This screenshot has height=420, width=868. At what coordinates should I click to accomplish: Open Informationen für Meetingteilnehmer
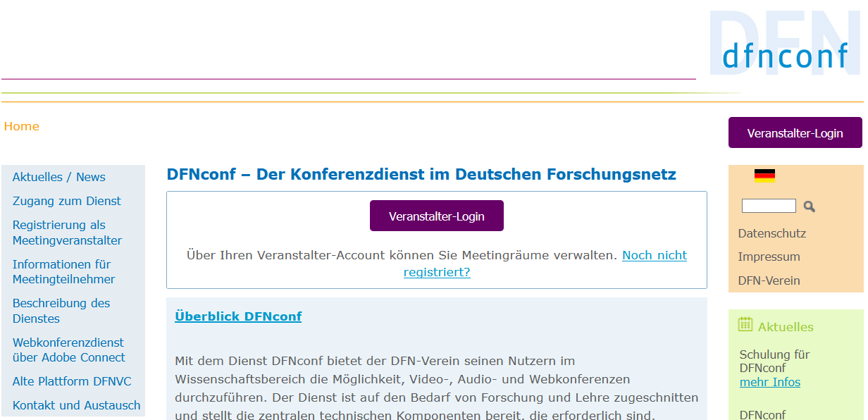tap(64, 271)
